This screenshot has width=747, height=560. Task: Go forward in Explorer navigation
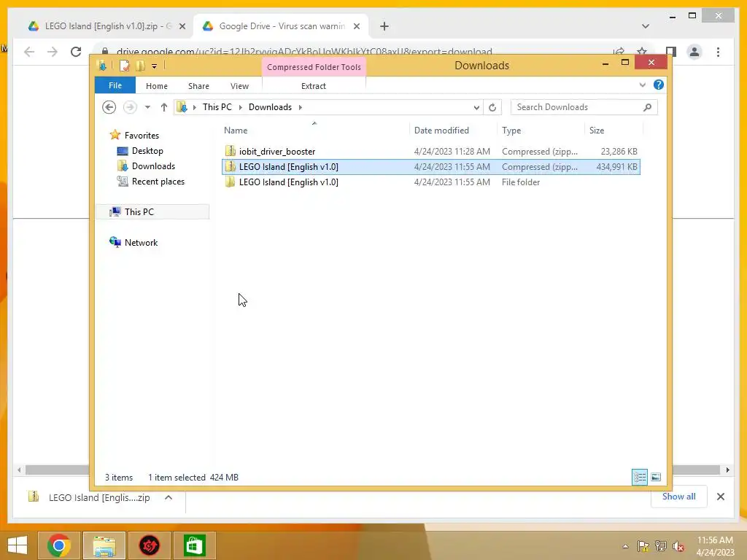click(x=130, y=107)
